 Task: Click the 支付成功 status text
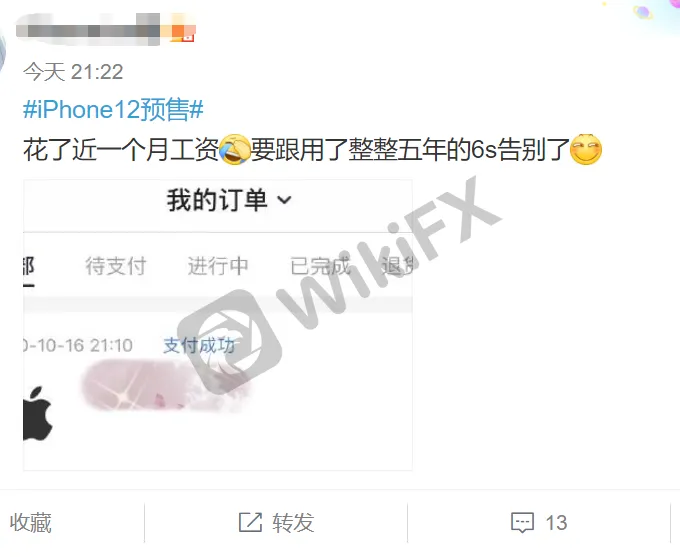tap(199, 345)
